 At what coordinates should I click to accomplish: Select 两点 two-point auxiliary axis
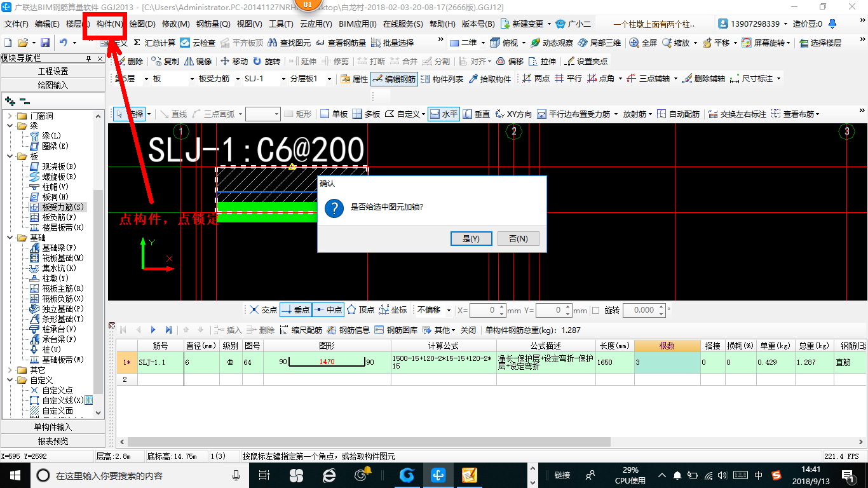[536, 79]
